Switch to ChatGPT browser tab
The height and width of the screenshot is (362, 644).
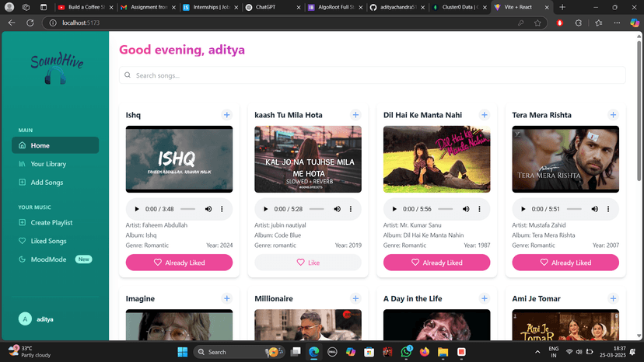pyautogui.click(x=272, y=7)
